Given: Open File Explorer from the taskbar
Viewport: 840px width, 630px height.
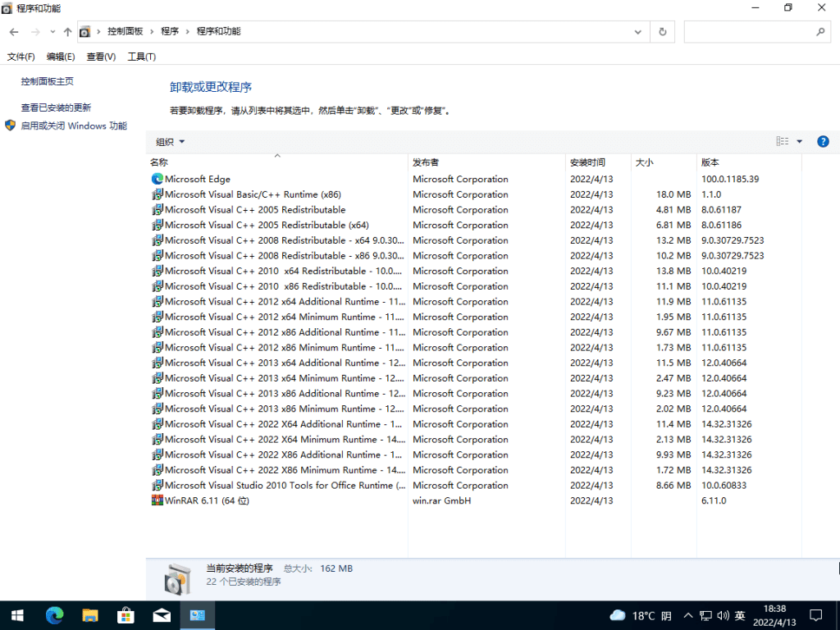Looking at the screenshot, I should [89, 615].
